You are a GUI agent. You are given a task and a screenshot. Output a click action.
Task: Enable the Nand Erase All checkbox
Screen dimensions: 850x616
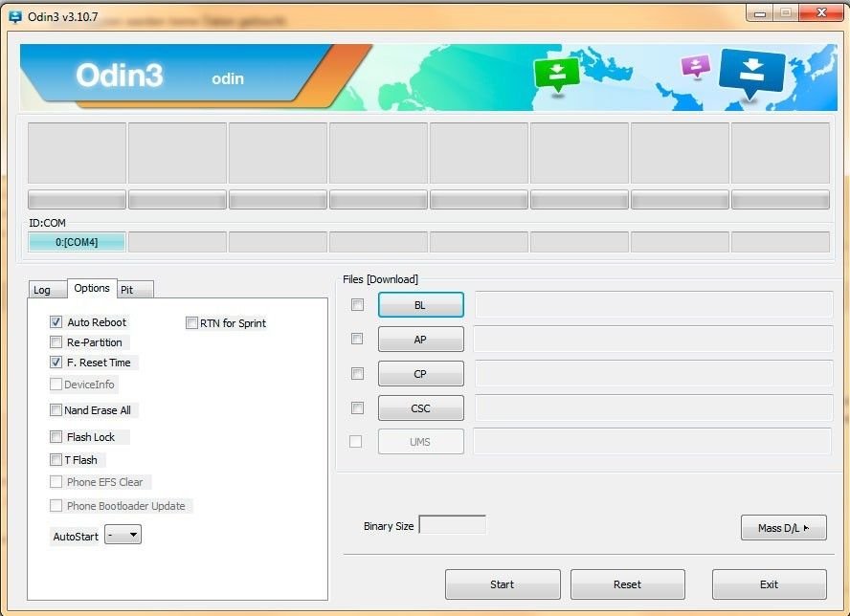[56, 410]
